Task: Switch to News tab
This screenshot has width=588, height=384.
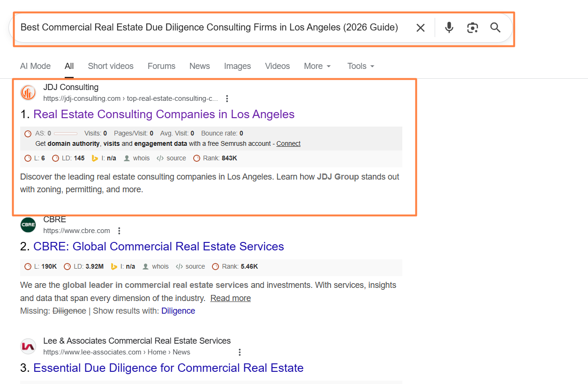Action: [x=200, y=66]
